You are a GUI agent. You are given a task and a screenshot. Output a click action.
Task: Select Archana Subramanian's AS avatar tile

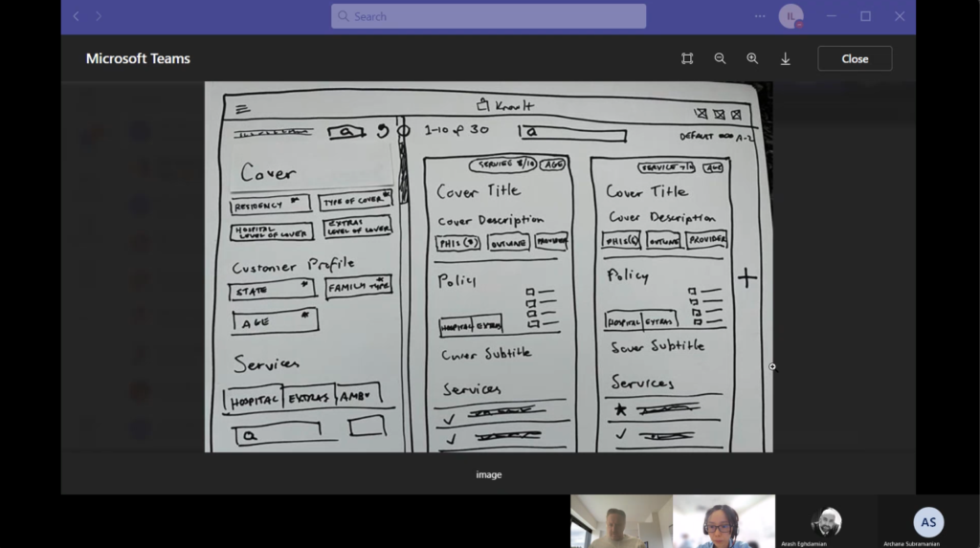point(928,521)
